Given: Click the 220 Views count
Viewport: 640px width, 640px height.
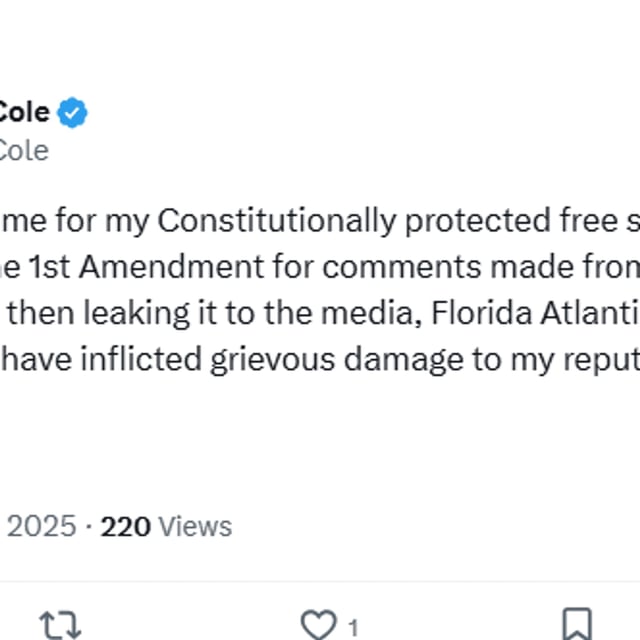Looking at the screenshot, I should pyautogui.click(x=166, y=526).
